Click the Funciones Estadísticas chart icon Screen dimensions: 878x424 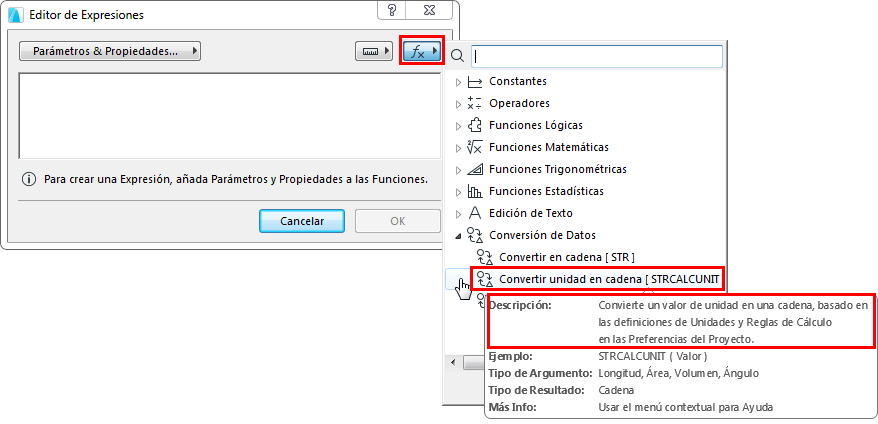point(475,191)
